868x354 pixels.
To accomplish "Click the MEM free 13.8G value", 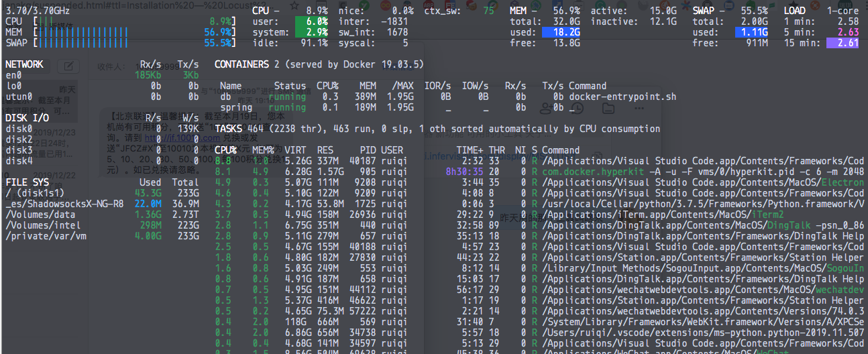I will 567,43.
